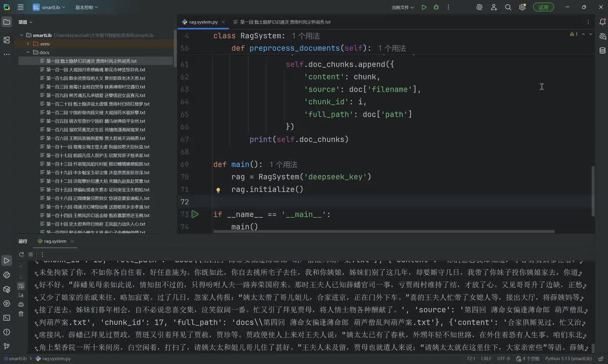Open Git version control tool window icon
608x364 pixels.
coord(7,346)
